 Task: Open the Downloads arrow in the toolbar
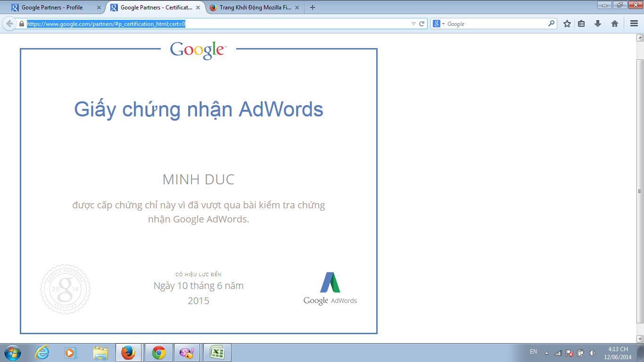[598, 24]
